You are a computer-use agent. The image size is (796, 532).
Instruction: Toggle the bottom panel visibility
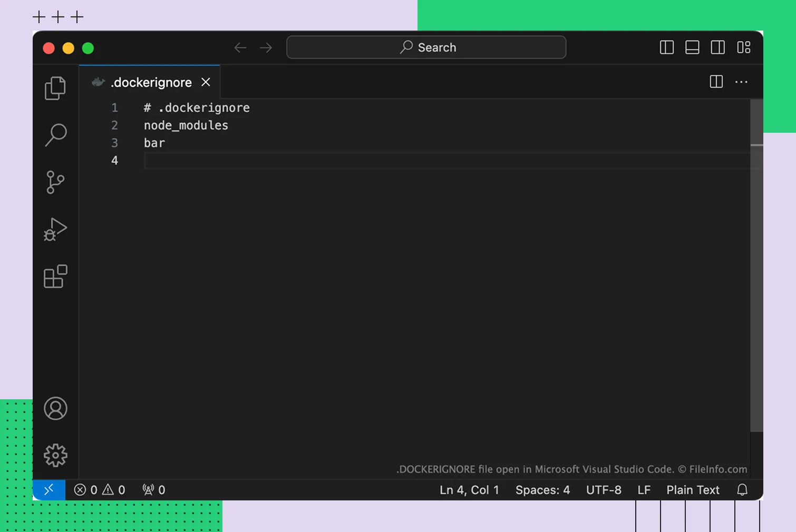[692, 47]
